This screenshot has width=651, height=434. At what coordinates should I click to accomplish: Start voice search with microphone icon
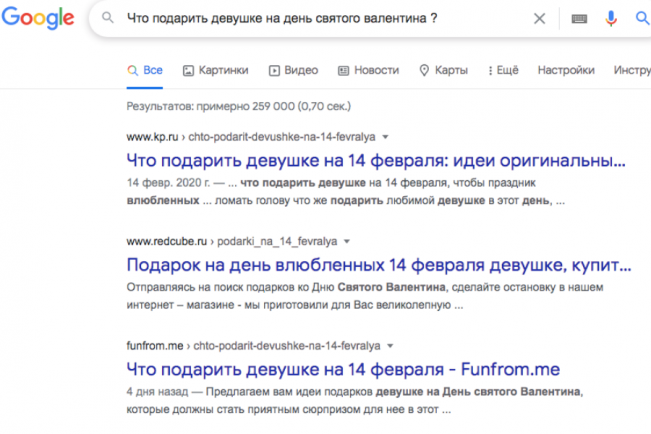tap(611, 18)
